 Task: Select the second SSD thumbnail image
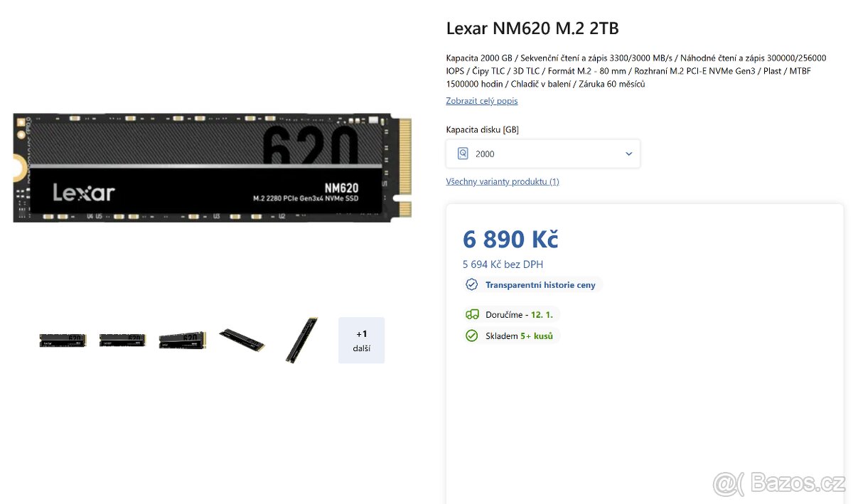(122, 341)
